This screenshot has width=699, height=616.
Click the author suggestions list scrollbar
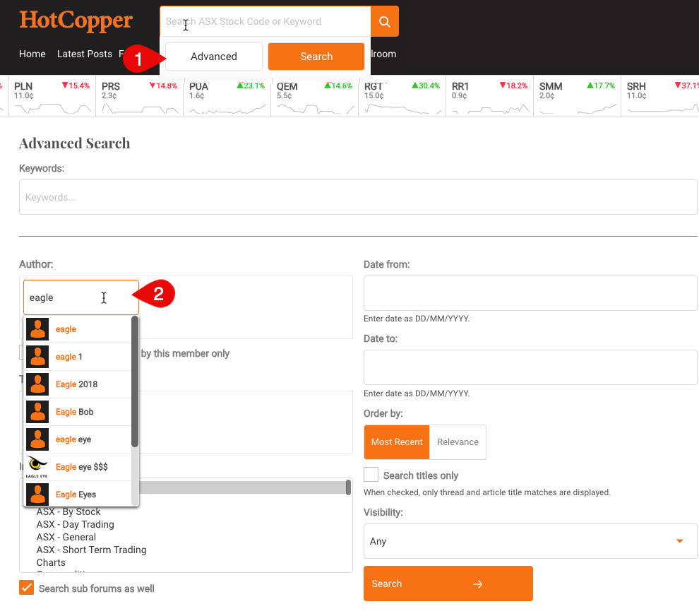click(135, 381)
